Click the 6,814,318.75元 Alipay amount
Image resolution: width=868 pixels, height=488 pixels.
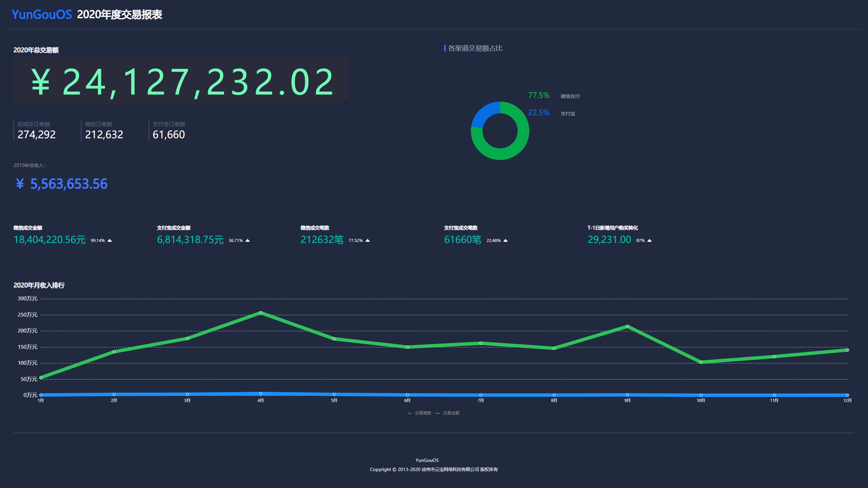point(190,240)
